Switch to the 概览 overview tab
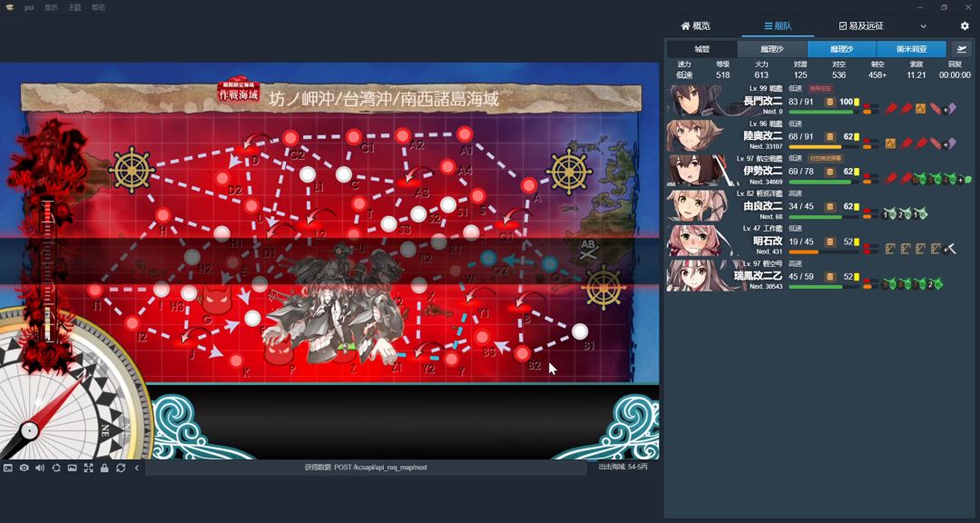This screenshot has width=980, height=523. 696,26
